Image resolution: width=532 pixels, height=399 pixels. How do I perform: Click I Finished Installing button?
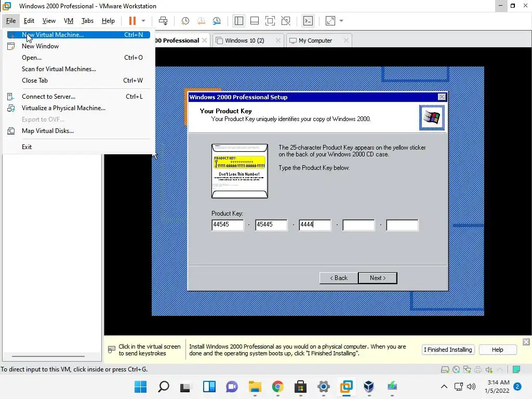[x=448, y=350]
